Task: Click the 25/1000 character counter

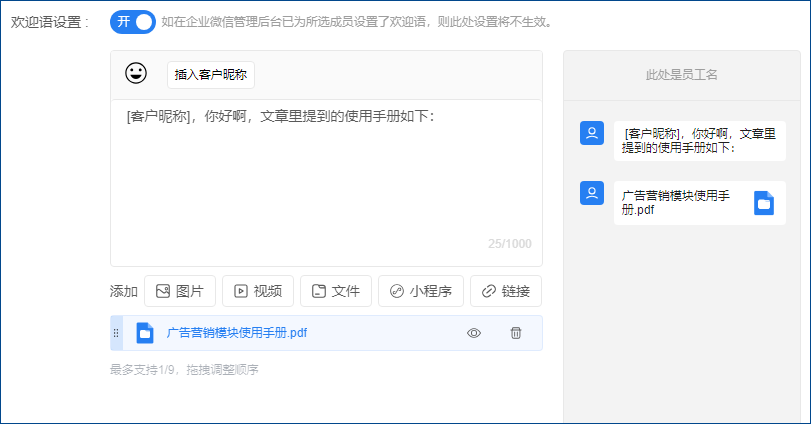Action: (x=509, y=244)
